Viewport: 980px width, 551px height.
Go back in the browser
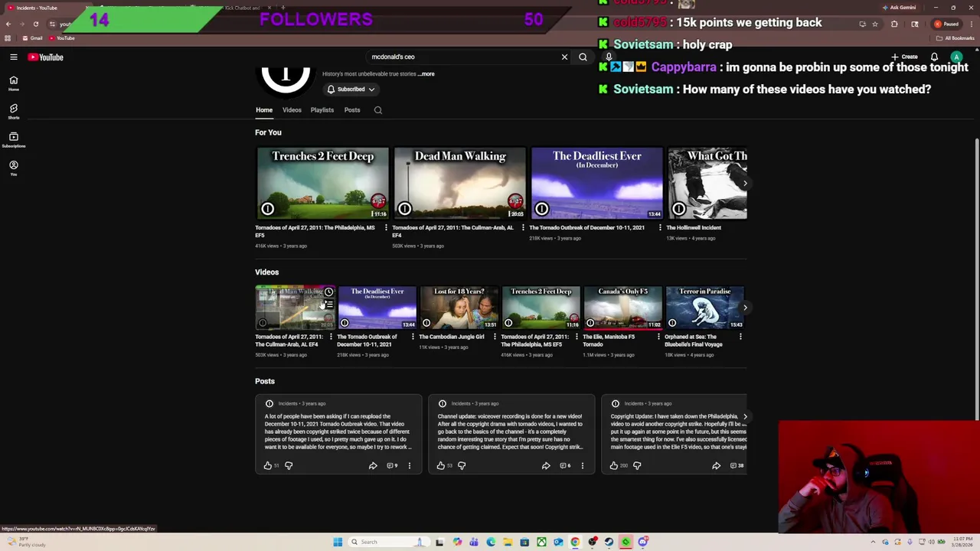click(8, 24)
